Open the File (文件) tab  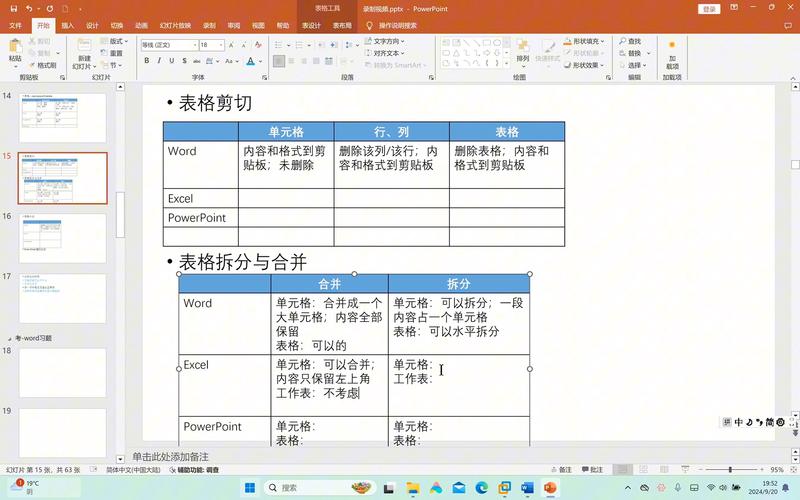click(x=15, y=25)
